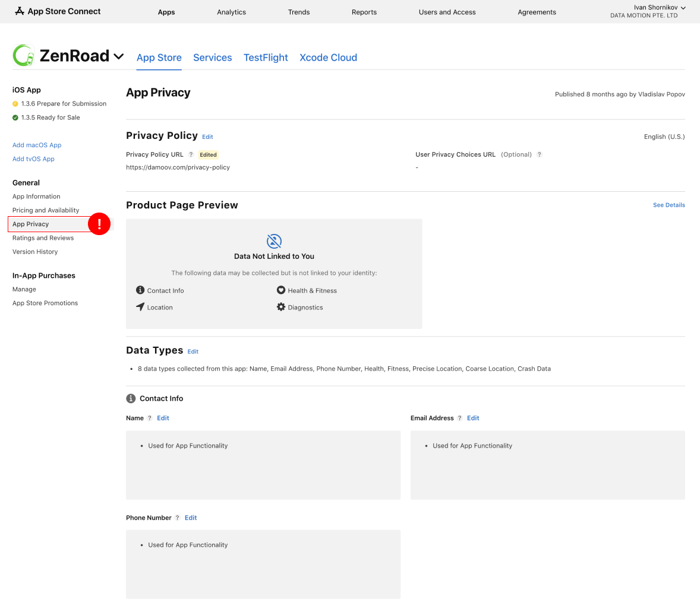Click the Contact Info icon in preview
The height and width of the screenshot is (608, 700).
pyautogui.click(x=140, y=290)
